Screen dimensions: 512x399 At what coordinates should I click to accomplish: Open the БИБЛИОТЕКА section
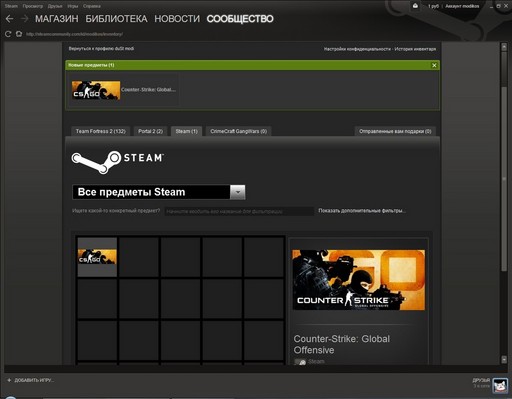coord(116,19)
